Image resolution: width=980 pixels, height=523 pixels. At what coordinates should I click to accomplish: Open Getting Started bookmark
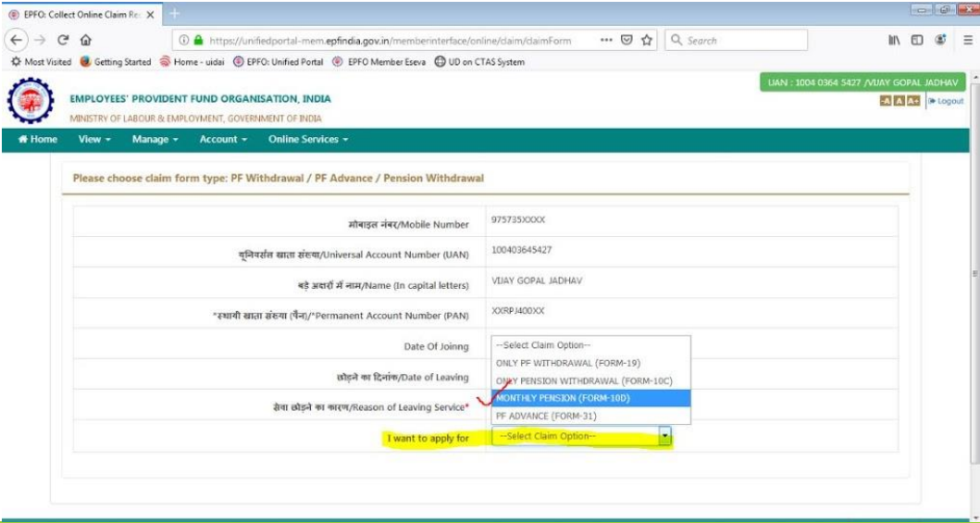[116, 62]
